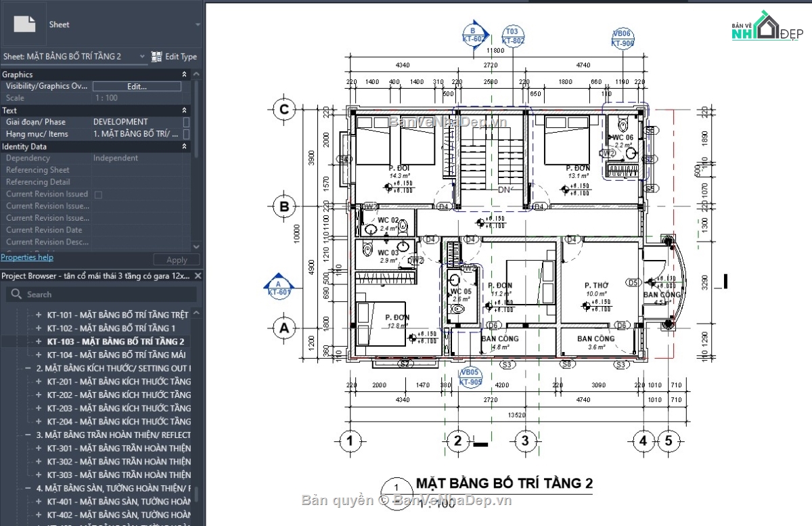Click the Hạng mục/ Items parameter button
The width and height of the screenshot is (812, 526).
point(187,134)
